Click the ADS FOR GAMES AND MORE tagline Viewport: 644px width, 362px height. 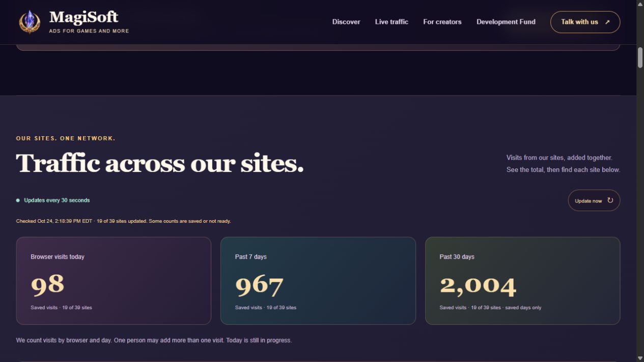(89, 31)
